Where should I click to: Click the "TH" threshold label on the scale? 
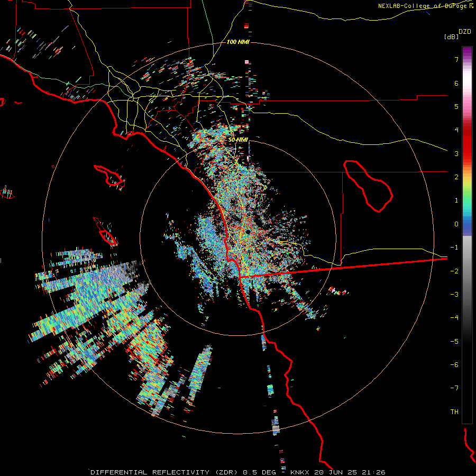coord(454,412)
